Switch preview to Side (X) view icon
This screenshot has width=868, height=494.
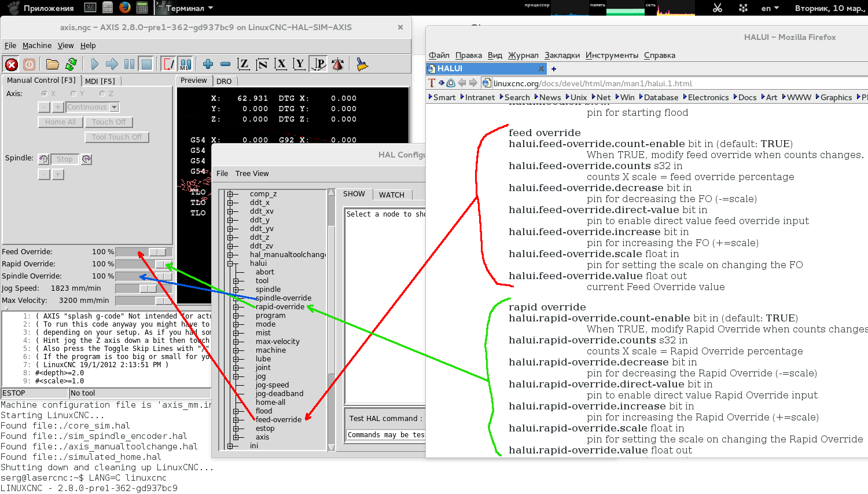pos(281,64)
